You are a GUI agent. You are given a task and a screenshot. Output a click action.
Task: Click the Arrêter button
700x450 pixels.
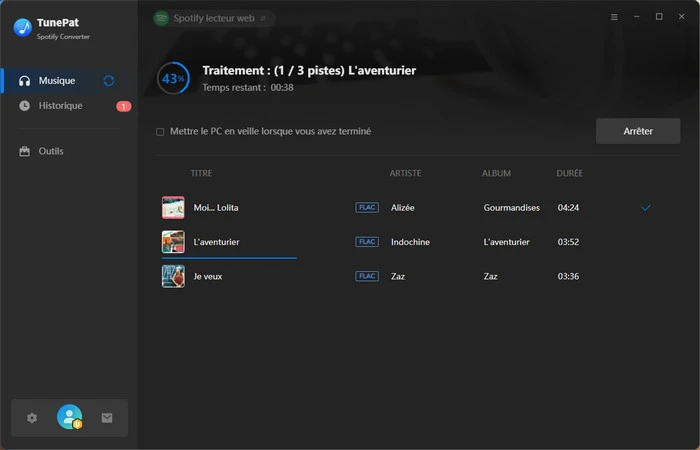[638, 131]
